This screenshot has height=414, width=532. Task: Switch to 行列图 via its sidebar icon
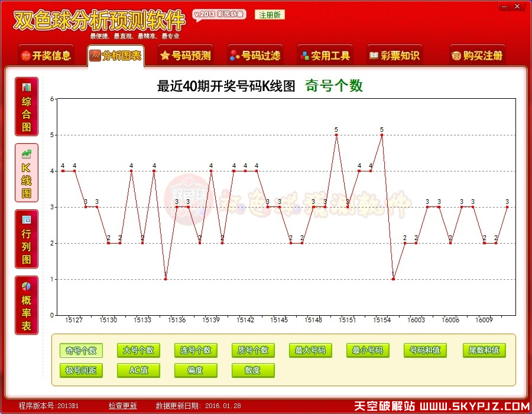[26, 238]
